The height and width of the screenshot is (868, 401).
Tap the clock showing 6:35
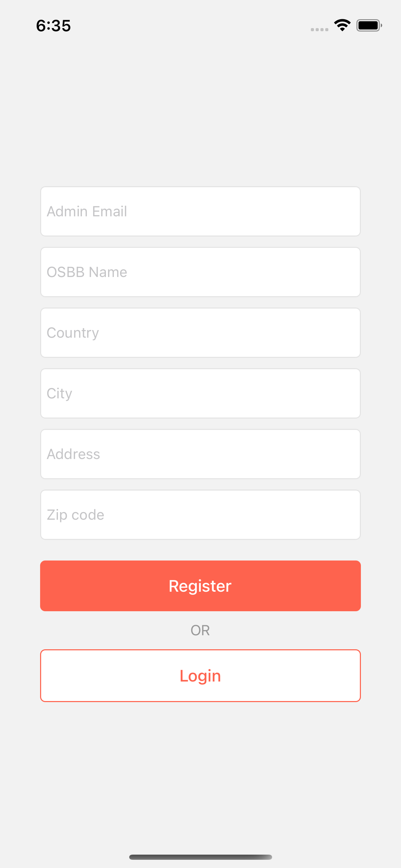53,25
